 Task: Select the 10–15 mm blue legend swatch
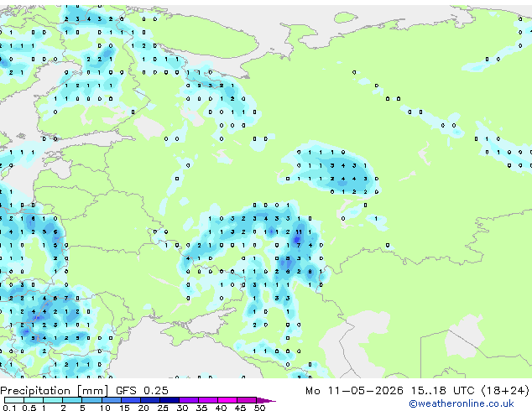click(111, 400)
